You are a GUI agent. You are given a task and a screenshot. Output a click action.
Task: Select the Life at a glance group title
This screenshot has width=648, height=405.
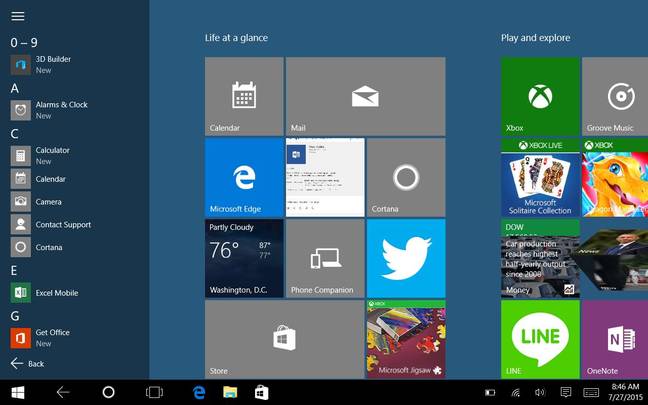click(x=236, y=38)
